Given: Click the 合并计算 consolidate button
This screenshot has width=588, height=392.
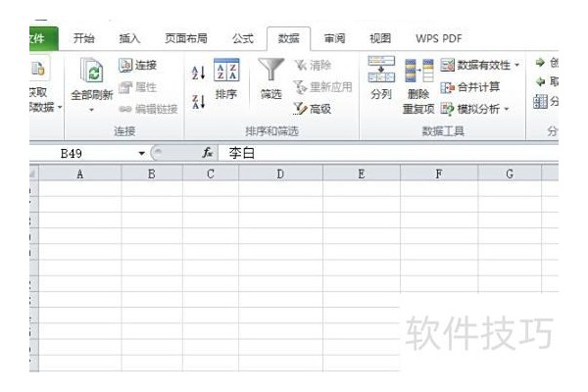Looking at the screenshot, I should click(x=470, y=87).
